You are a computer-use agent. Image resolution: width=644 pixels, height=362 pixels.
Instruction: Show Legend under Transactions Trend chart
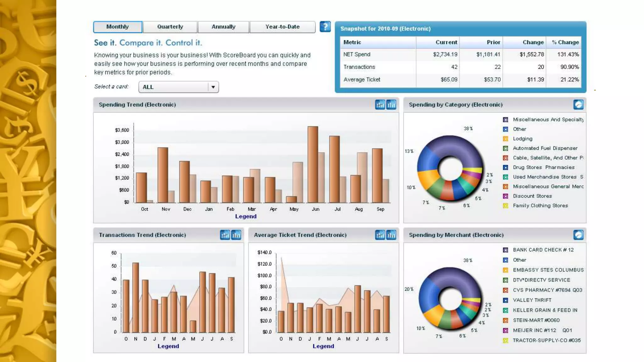pos(168,346)
